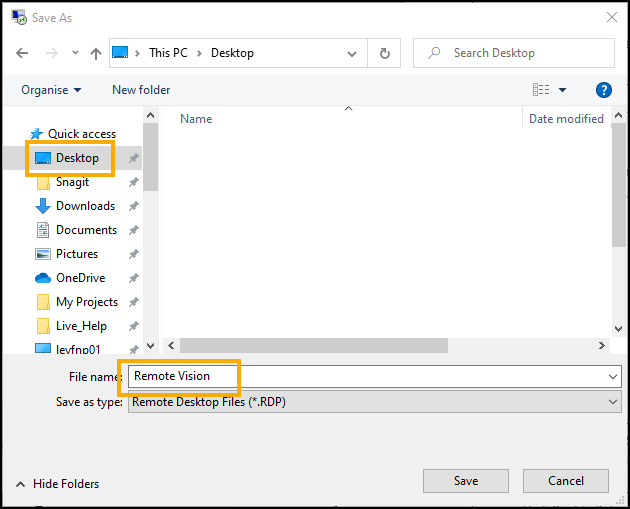The height and width of the screenshot is (509, 630).
Task: Click the change view layout icon
Action: [x=541, y=90]
